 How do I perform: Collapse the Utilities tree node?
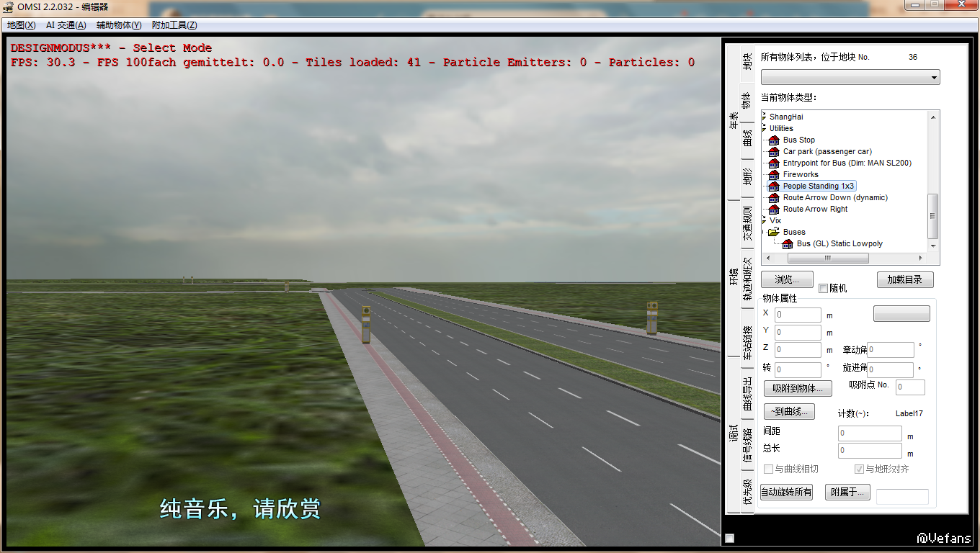pos(764,128)
